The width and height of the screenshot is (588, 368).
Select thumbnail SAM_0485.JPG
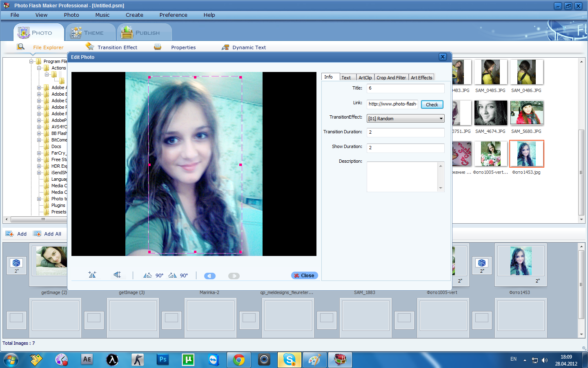(490, 72)
